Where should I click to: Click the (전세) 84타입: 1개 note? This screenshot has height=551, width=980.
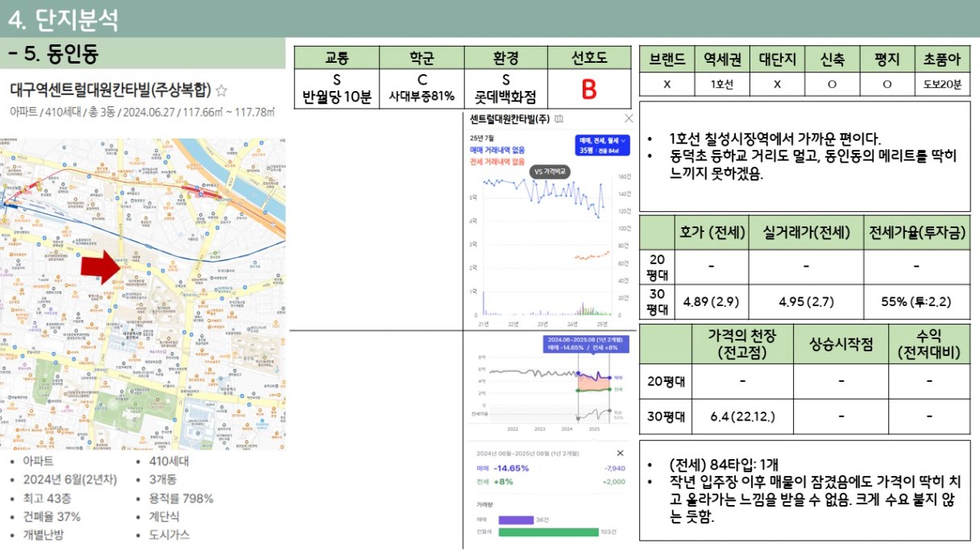click(725, 466)
